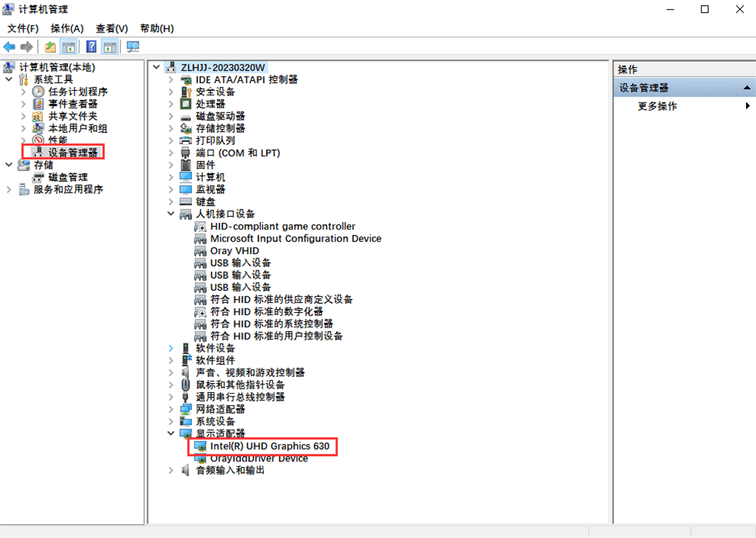Screen dimensions: 756x538
Task: Click the print queues printer icon
Action: point(186,141)
